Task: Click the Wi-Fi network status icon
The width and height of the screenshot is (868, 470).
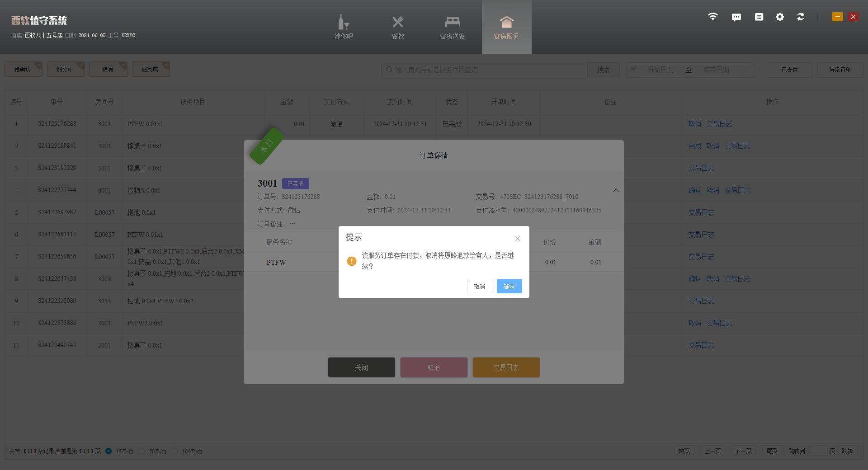Action: (712, 17)
